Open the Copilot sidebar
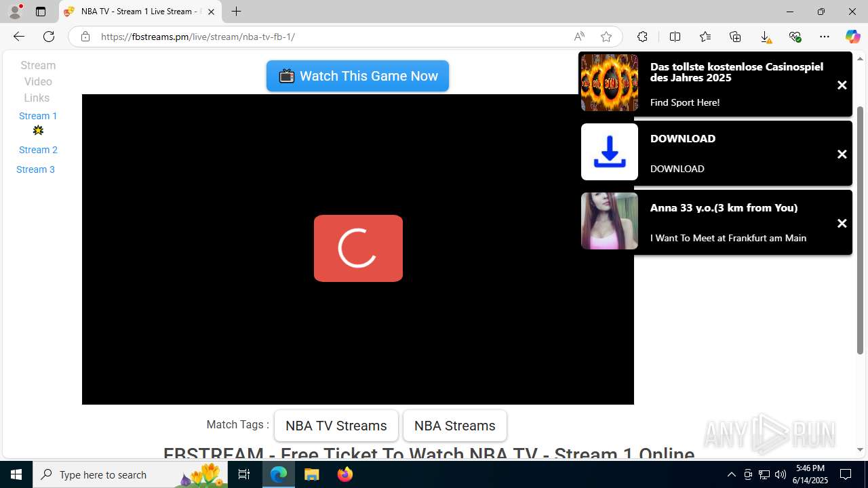Image resolution: width=868 pixels, height=488 pixels. [852, 37]
